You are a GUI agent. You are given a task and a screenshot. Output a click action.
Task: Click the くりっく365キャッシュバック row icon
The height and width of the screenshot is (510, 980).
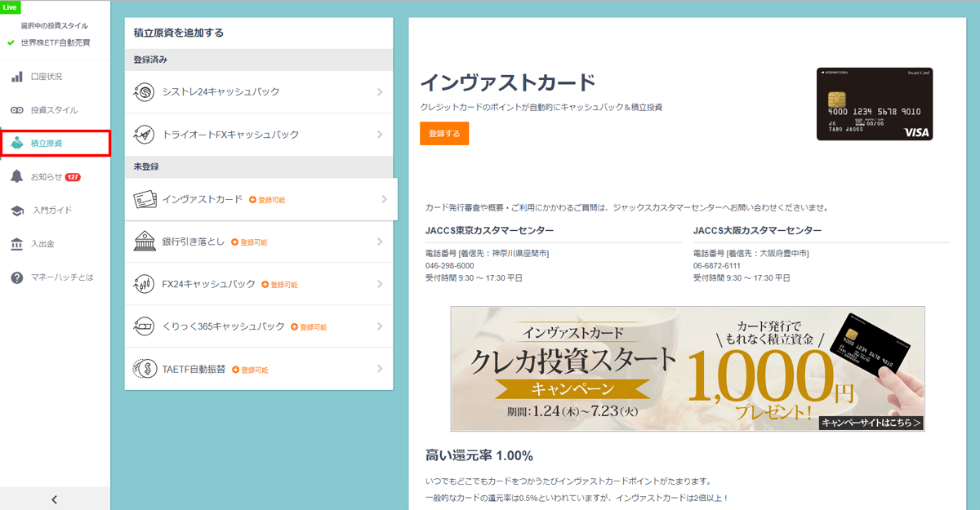(x=145, y=326)
